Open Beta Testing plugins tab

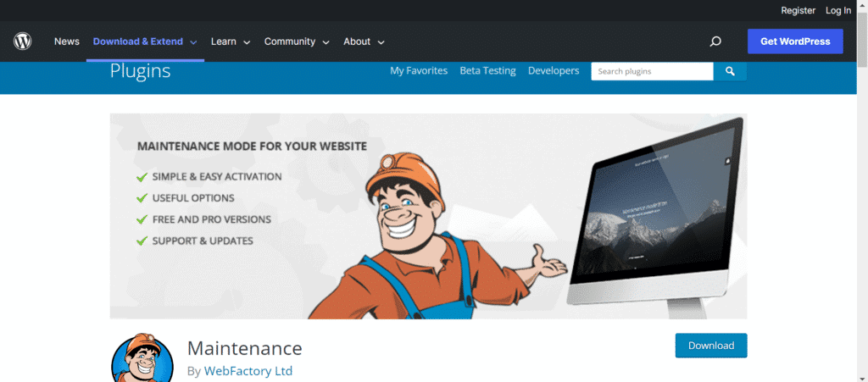487,71
